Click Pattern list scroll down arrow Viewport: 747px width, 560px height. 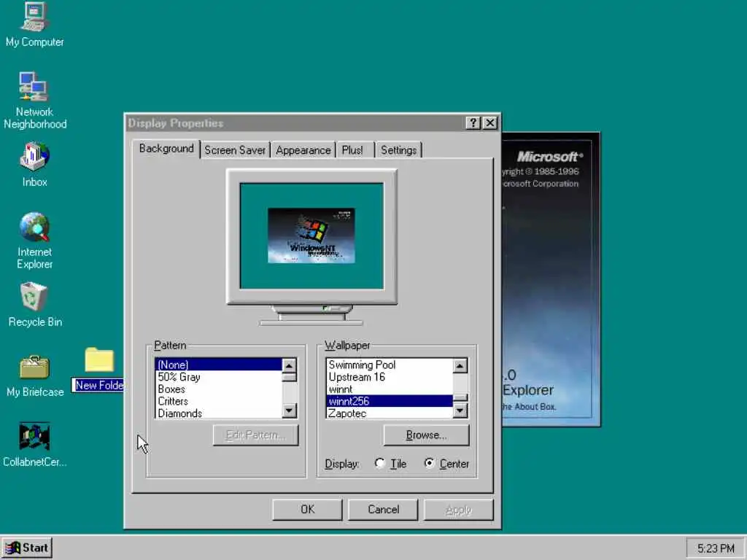click(x=289, y=411)
